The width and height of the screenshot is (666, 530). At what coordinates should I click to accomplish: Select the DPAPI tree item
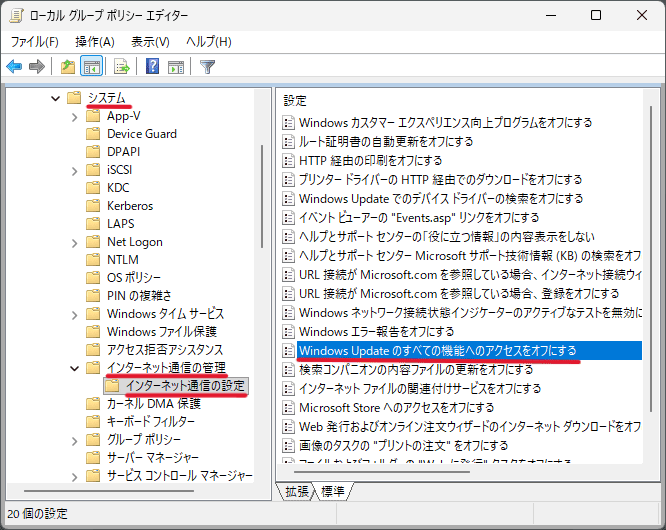124,152
